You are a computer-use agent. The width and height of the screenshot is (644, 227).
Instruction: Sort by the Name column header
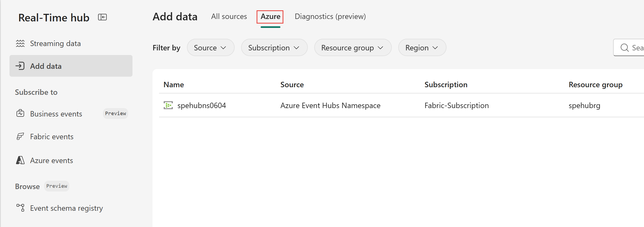coord(174,85)
